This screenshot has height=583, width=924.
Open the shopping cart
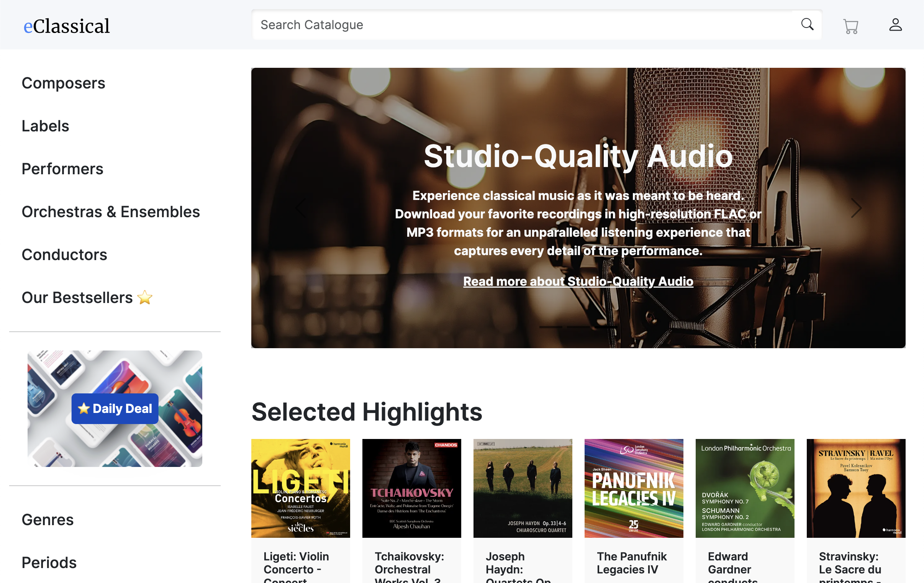pos(850,26)
